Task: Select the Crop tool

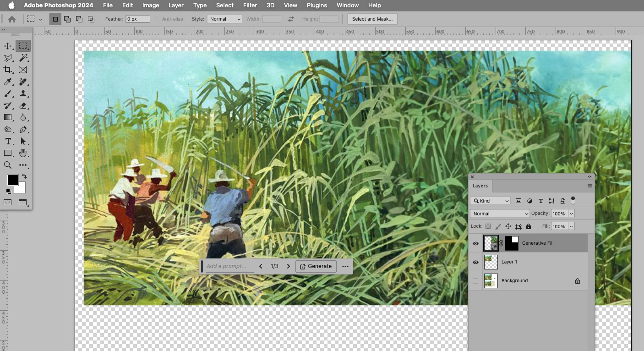Action: (8, 70)
